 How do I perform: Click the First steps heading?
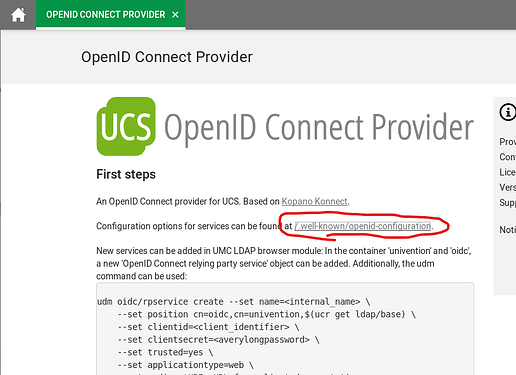click(126, 174)
